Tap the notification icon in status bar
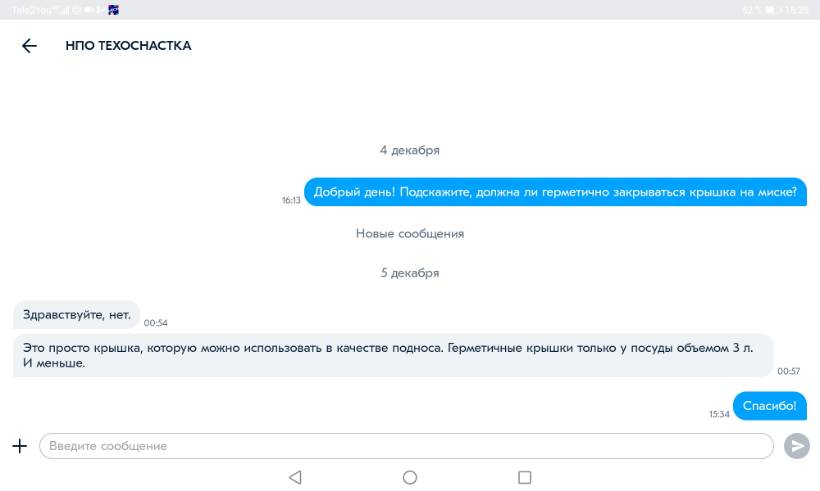Screen dimensions: 820x491 [x=115, y=10]
